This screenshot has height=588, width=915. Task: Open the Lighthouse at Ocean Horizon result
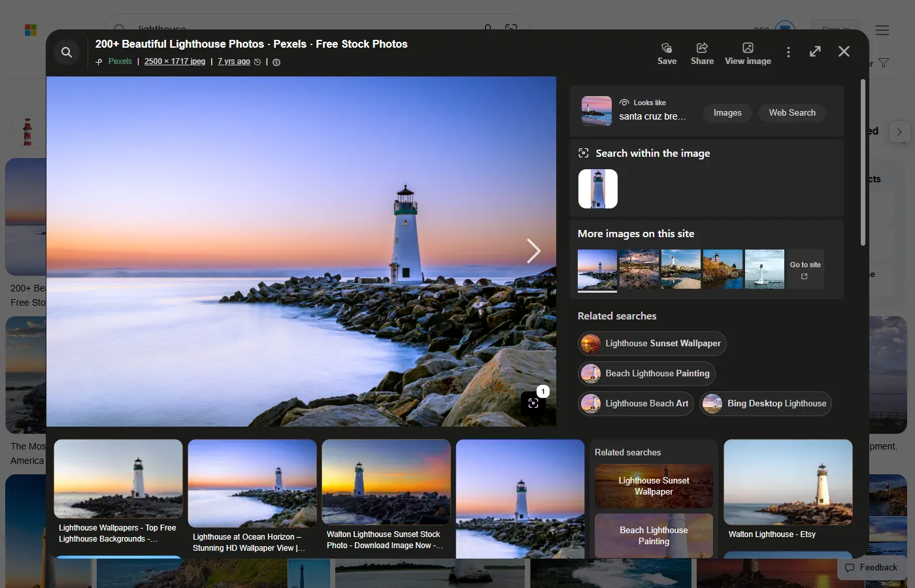(252, 498)
